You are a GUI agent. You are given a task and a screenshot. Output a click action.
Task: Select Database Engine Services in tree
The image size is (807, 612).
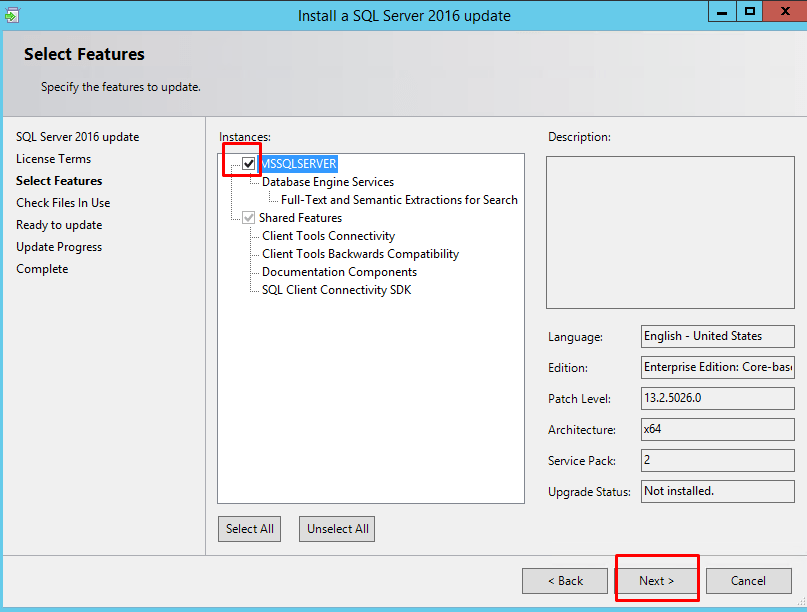coord(328,182)
